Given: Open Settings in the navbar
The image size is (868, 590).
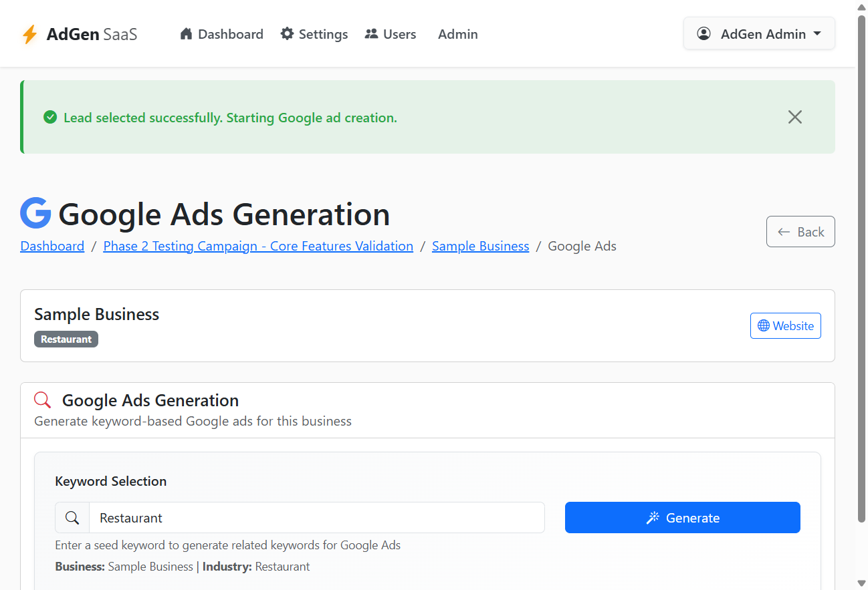Looking at the screenshot, I should 314,34.
